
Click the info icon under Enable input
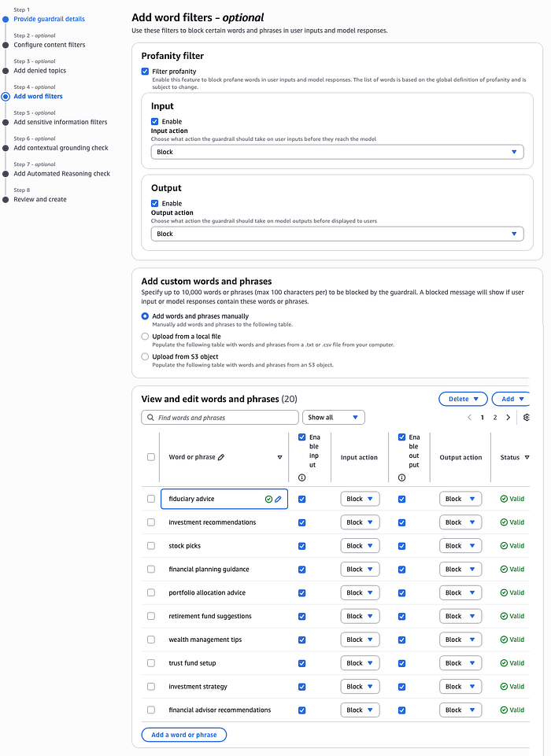302,478
